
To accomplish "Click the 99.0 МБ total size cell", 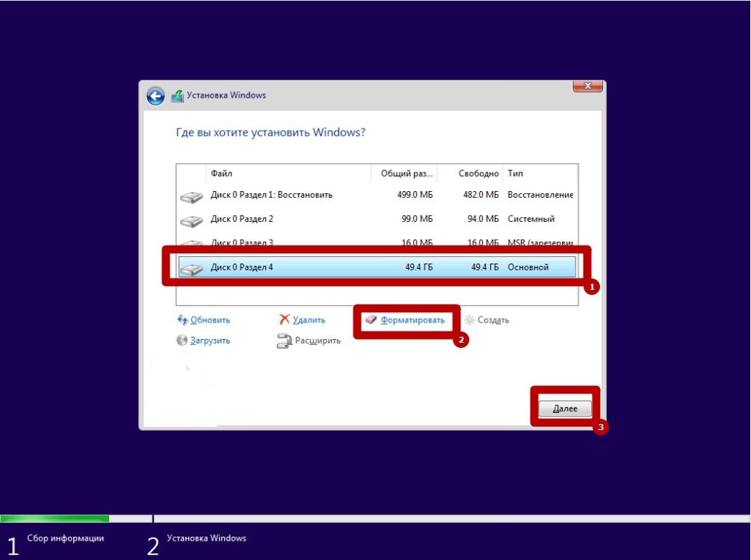I will [x=417, y=219].
